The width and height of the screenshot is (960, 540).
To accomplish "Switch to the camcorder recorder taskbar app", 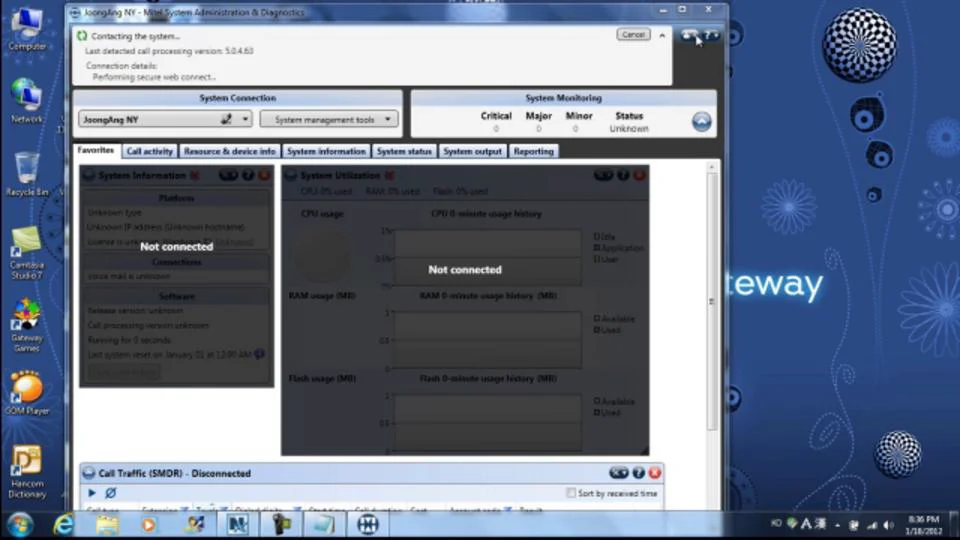I will pos(281,525).
